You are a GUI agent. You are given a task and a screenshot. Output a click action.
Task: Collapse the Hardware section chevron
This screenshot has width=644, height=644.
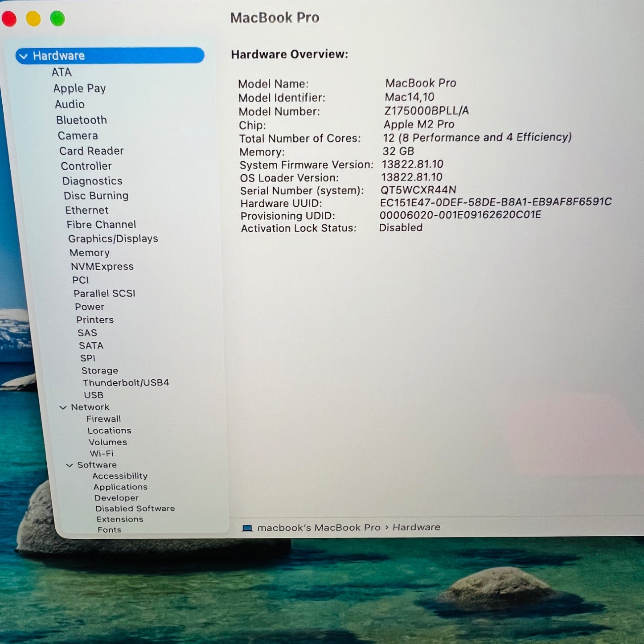tap(24, 56)
